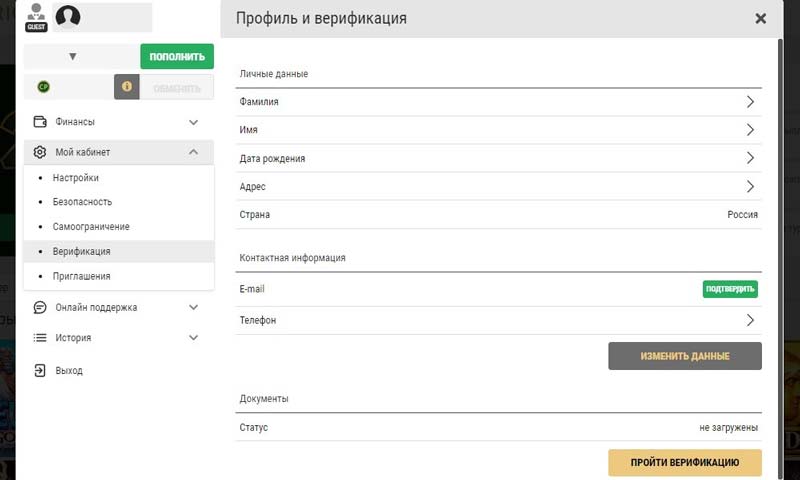Screen dimensions: 800x480
Task: Click the chat bubble icon for Онлайн поддержка
Action: pyautogui.click(x=40, y=307)
